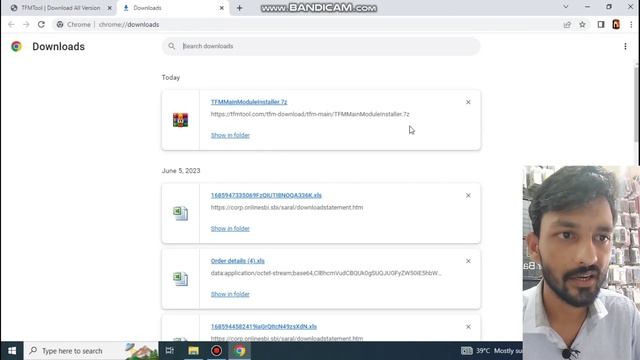The width and height of the screenshot is (640, 360).
Task: Click the Chrome icon on the taskbar
Action: [240, 351]
